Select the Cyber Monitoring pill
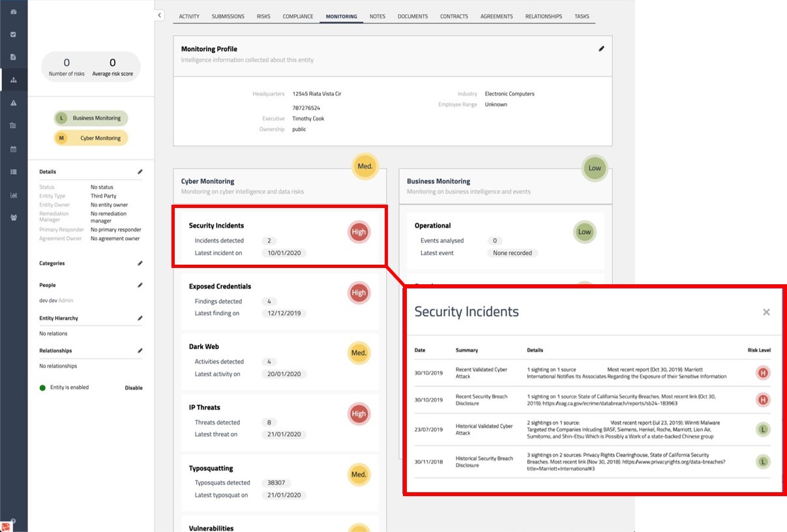 91,138
